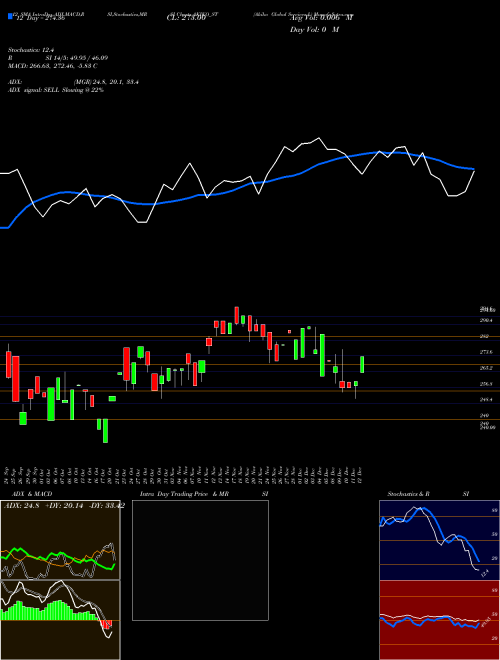
Task: Click the empty intraday trading price chart box
Action: pos(200,560)
